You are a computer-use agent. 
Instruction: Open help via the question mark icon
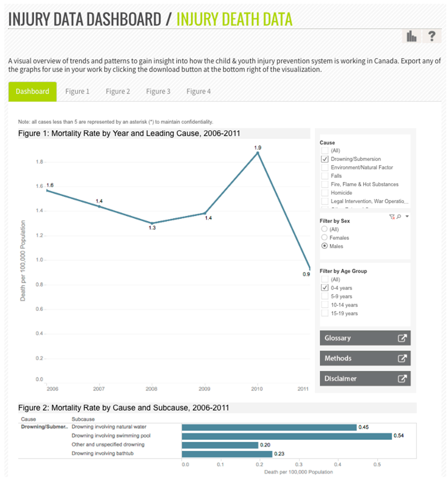[x=432, y=36]
